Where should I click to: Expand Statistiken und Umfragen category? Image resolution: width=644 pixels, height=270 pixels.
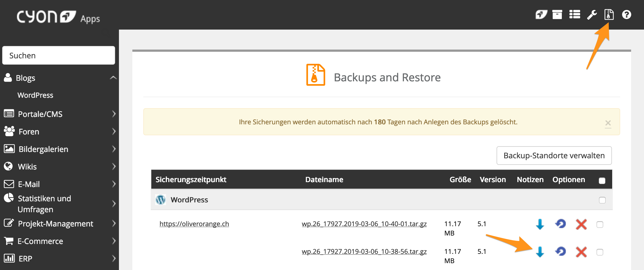114,204
